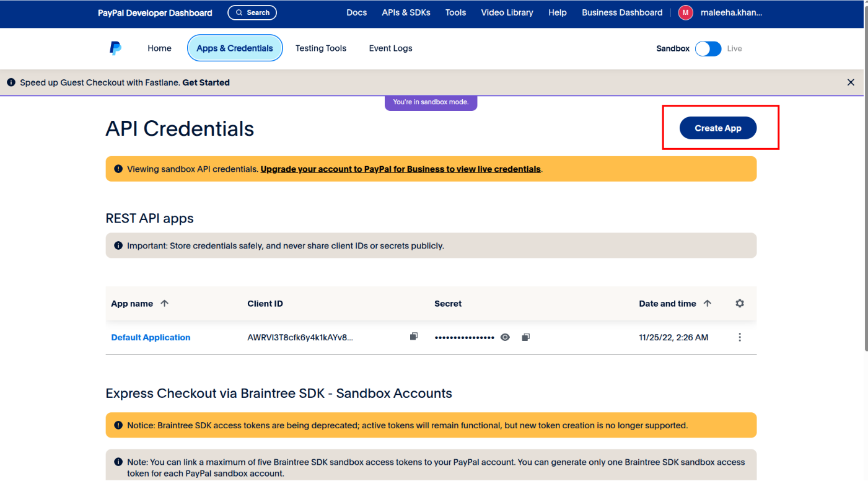The width and height of the screenshot is (868, 481).
Task: Dismiss the Fastlane banner with X
Action: (x=851, y=82)
